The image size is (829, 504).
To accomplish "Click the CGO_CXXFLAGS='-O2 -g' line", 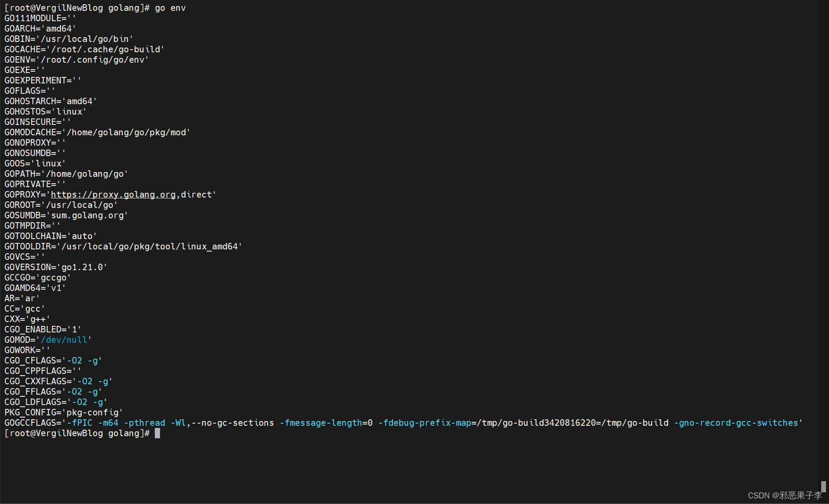I will [x=58, y=381].
